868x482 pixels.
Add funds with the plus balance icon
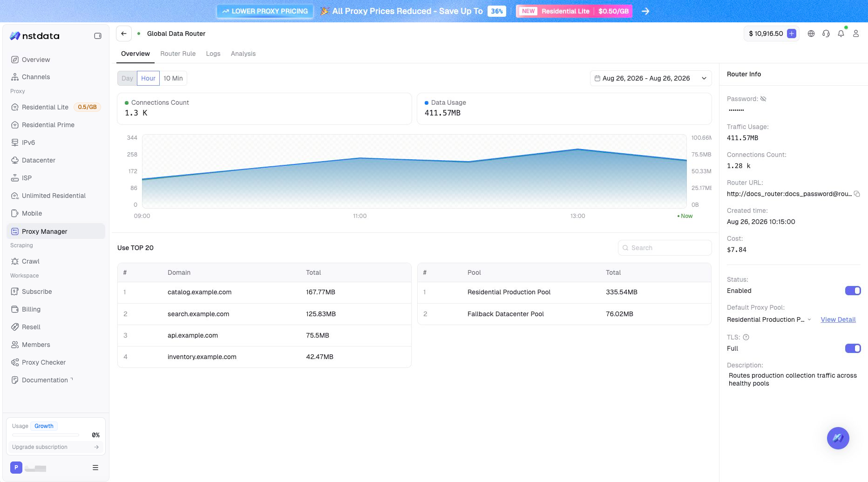point(791,34)
